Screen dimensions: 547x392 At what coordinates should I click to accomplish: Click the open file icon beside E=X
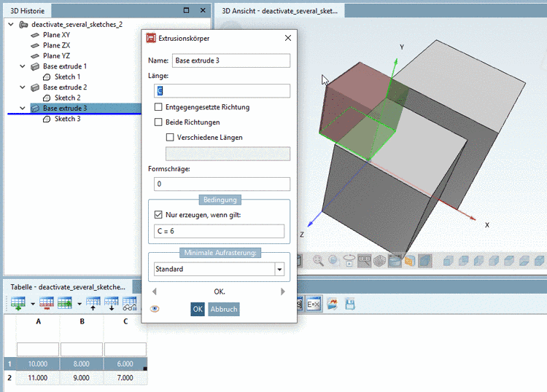pyautogui.click(x=332, y=304)
